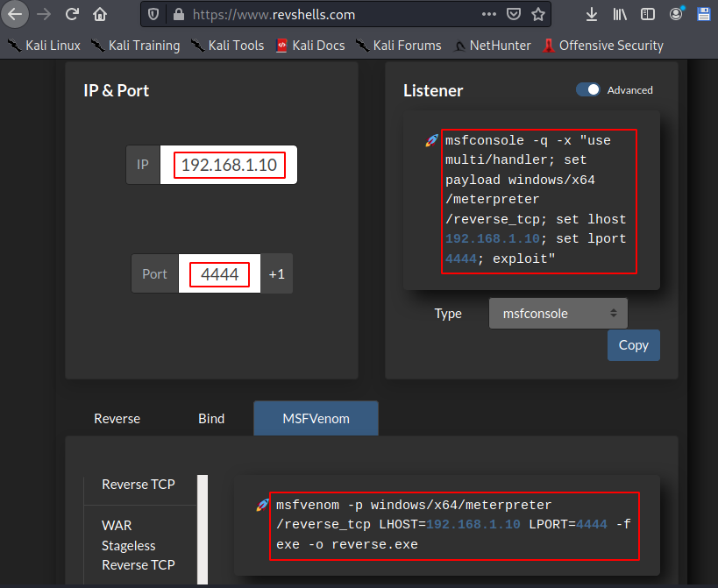Show the browser sidebar
718x588 pixels.
[x=648, y=14]
